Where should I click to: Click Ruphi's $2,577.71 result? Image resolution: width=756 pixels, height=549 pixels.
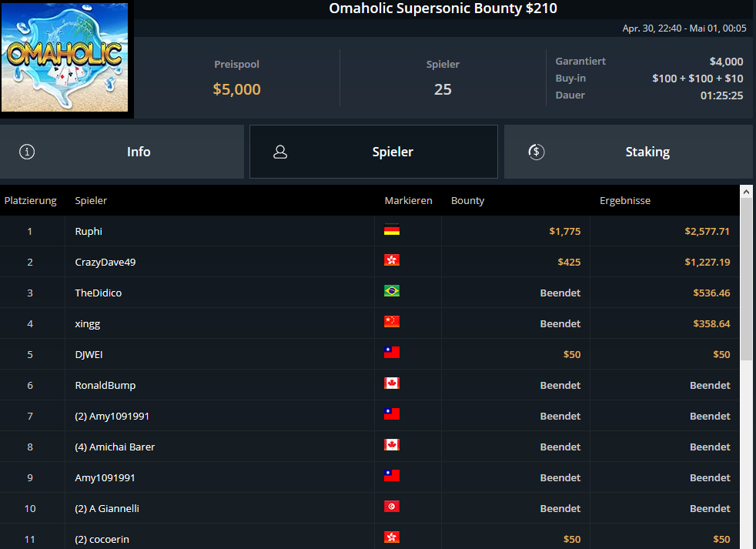point(707,231)
